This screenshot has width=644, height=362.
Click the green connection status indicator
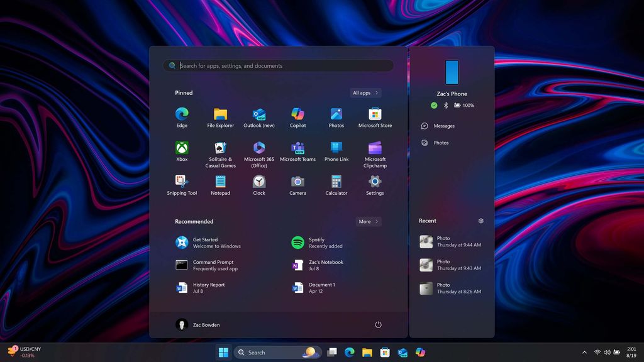(433, 106)
